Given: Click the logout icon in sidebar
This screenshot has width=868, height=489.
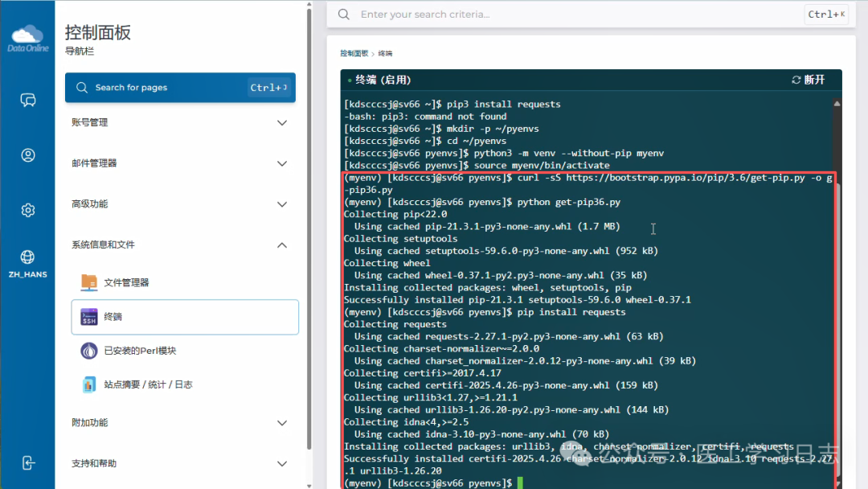Looking at the screenshot, I should point(28,462).
